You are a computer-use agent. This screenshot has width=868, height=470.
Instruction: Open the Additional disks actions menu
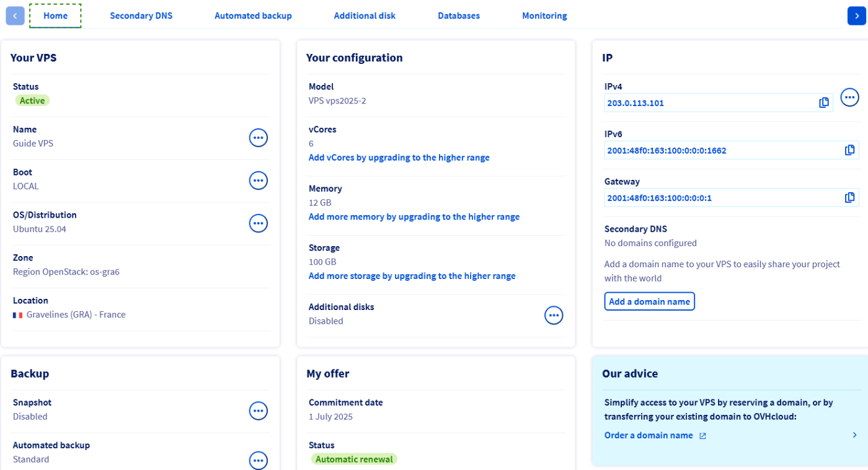pos(554,315)
